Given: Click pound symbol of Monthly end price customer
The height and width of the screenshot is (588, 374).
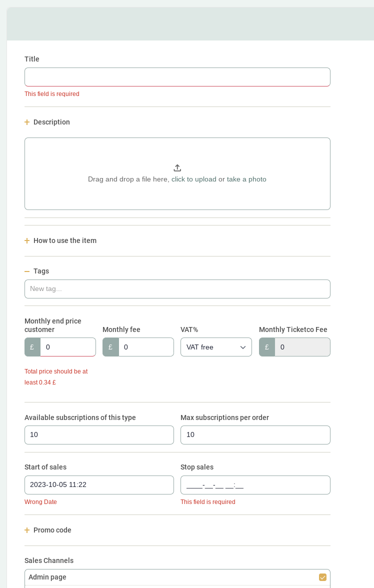Looking at the screenshot, I should point(32,347).
